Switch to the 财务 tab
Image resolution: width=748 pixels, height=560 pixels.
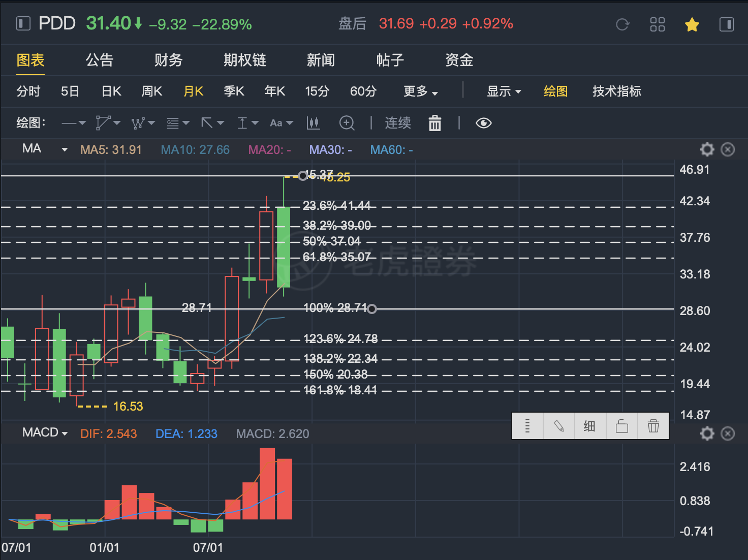click(169, 60)
